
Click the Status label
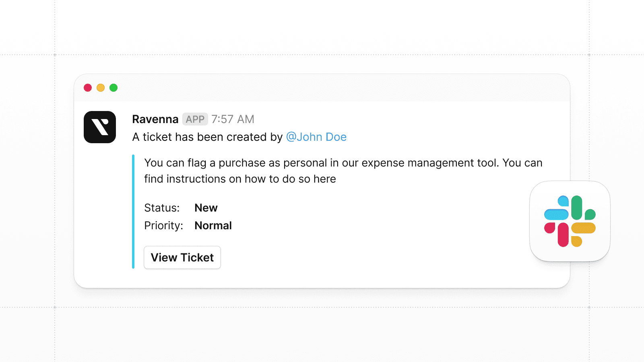tap(162, 208)
